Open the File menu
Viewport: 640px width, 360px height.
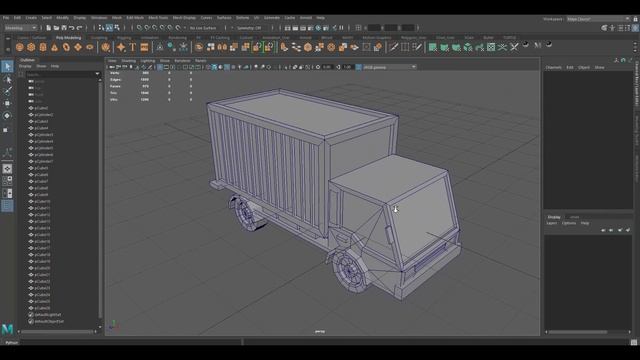(x=6, y=18)
